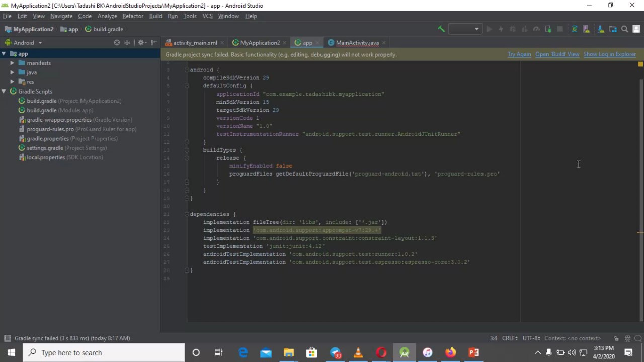
Task: Close the MainActivity.java tab
Action: [384, 43]
